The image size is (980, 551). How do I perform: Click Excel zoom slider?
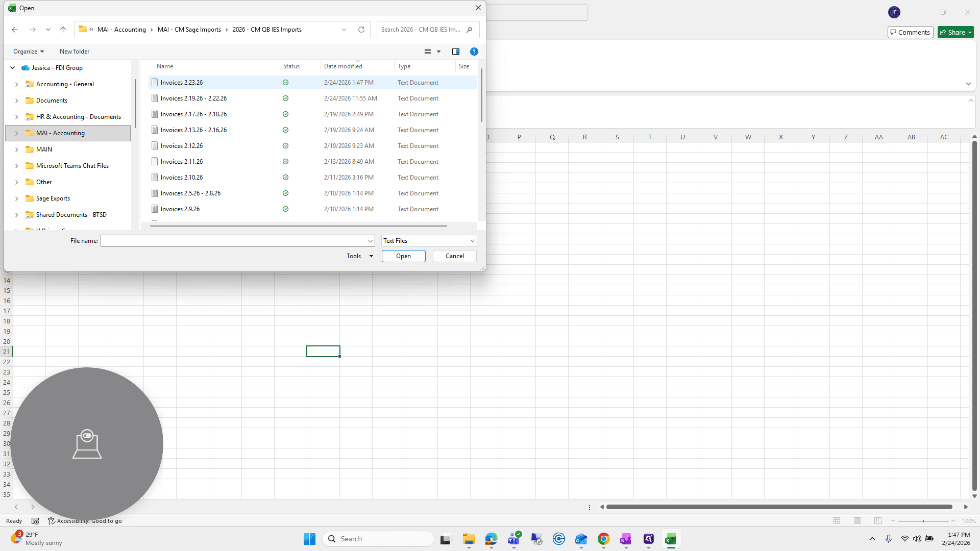pyautogui.click(x=923, y=521)
